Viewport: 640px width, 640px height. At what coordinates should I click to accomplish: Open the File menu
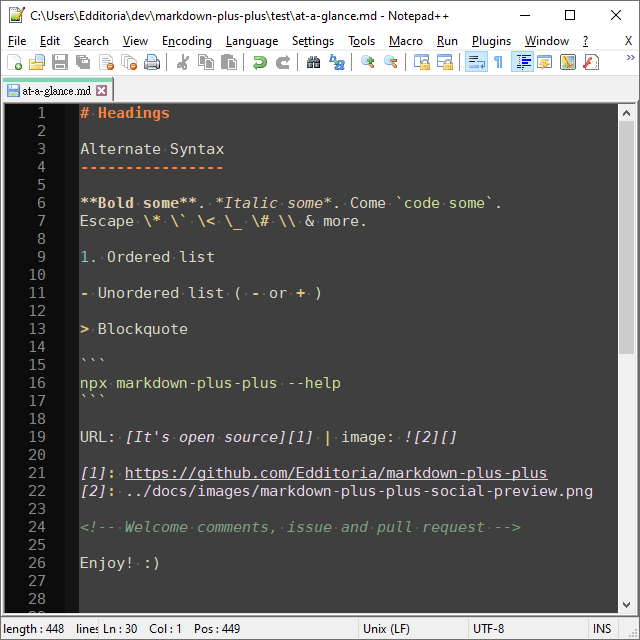(x=17, y=41)
